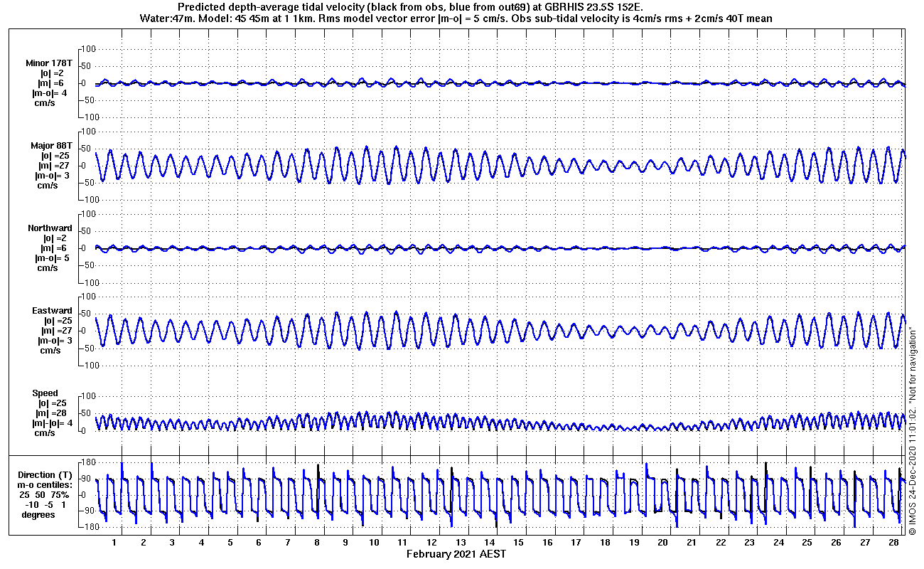Click the 'm-o centiles:' text
The image size is (924, 569).
[45, 485]
